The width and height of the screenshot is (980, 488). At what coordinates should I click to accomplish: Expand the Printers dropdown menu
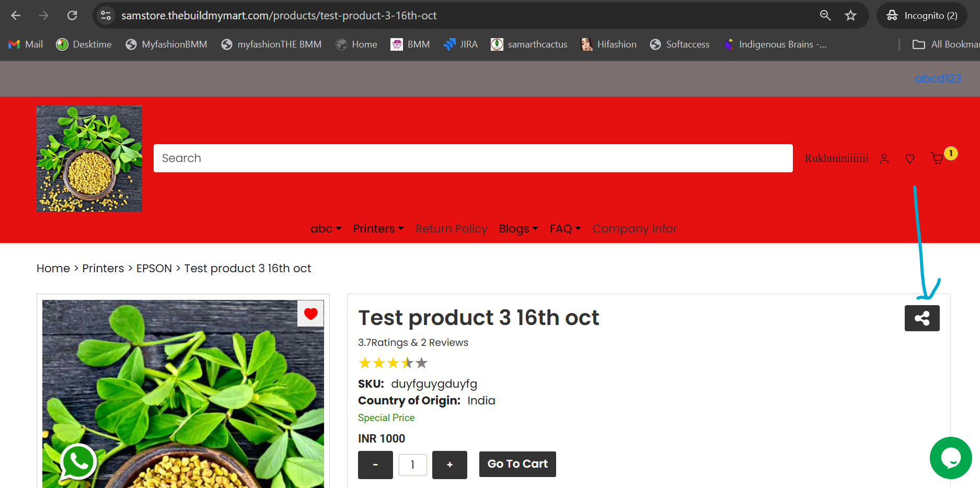(378, 229)
